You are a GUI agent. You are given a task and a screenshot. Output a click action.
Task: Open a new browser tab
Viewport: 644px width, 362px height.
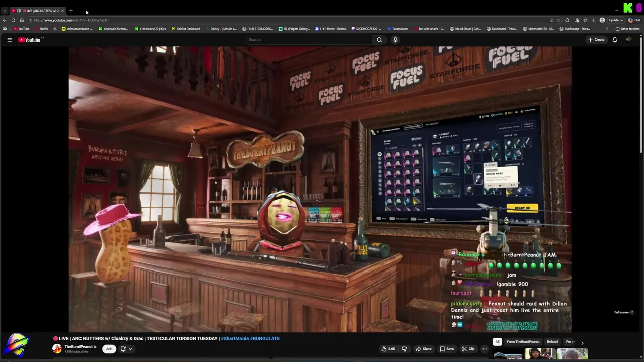pos(71,11)
